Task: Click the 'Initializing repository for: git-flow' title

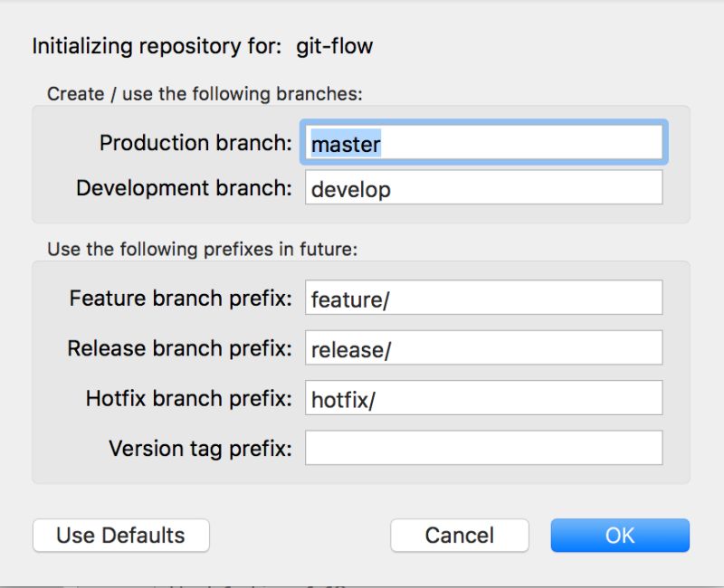Action: pyautogui.click(x=203, y=45)
